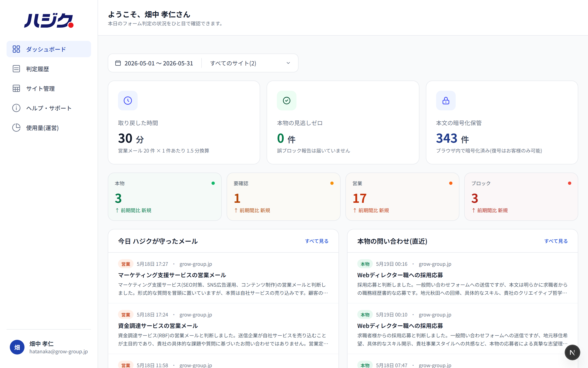Click the hatanaka@grow-group.jp email text
This screenshot has width=588, height=368.
pos(59,351)
